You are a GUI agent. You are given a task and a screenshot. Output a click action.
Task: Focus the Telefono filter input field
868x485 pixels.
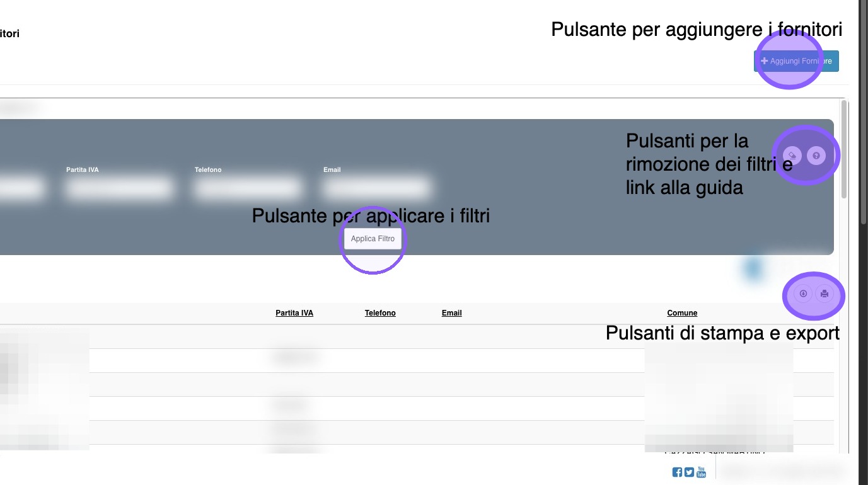pos(248,188)
